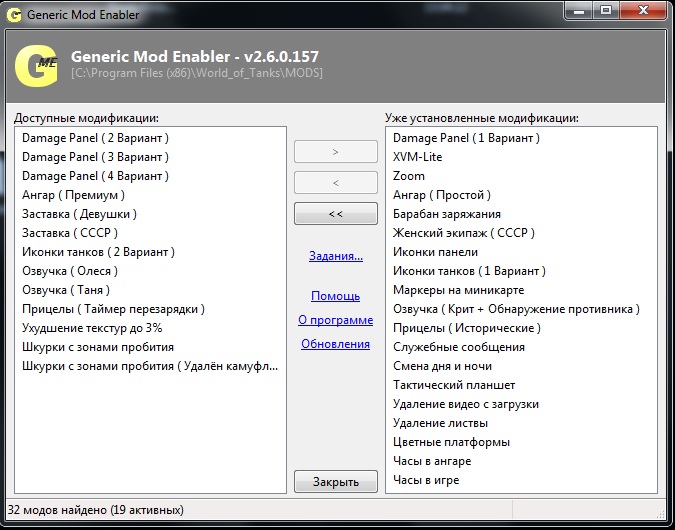Click the enable mod '>' button
The width and height of the screenshot is (675, 530).
click(x=336, y=152)
